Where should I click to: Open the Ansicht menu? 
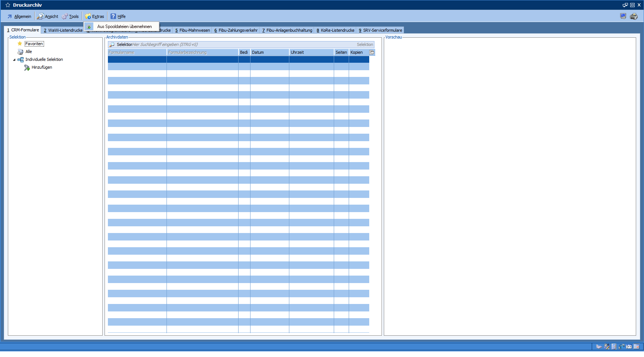48,16
